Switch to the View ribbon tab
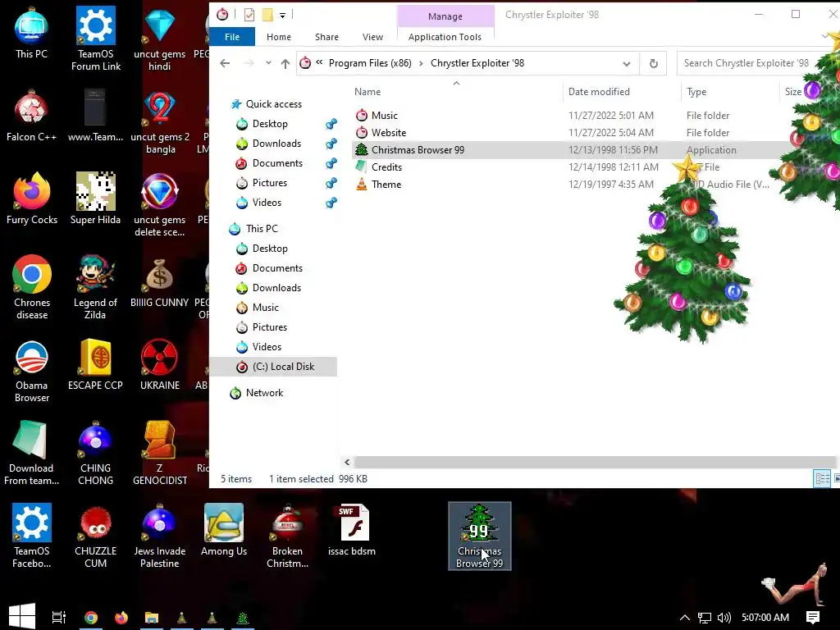Viewport: 840px width, 630px height. (x=373, y=37)
